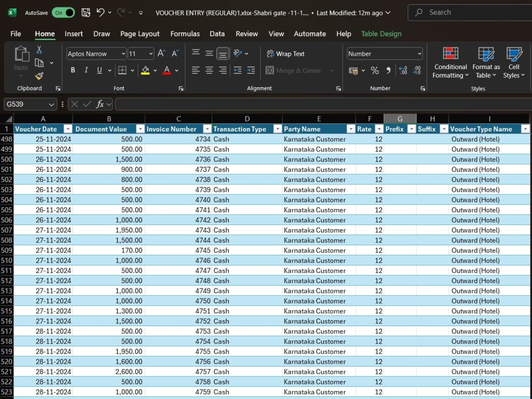Click the Undo arrow icon

(x=100, y=13)
